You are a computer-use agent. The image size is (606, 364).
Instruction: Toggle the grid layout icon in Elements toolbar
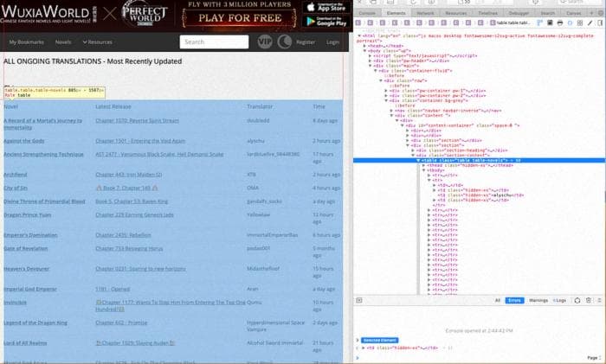coord(580,22)
